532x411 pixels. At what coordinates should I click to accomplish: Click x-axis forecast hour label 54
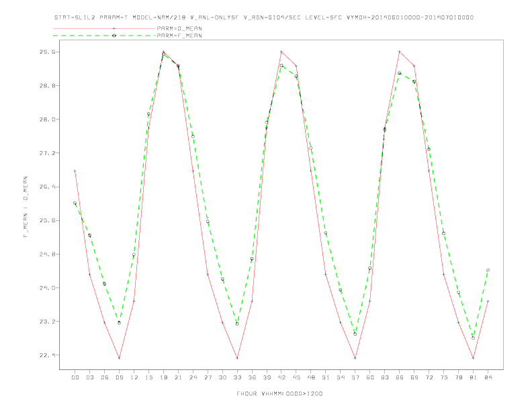(341, 377)
